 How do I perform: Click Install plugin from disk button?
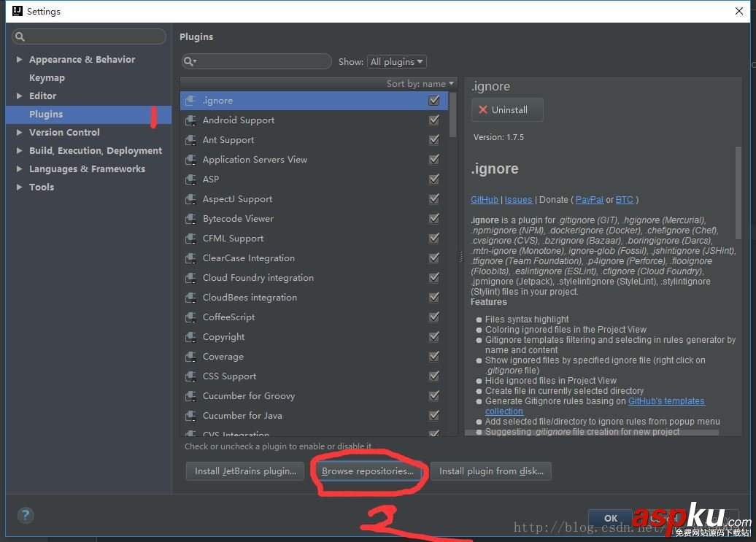491,471
